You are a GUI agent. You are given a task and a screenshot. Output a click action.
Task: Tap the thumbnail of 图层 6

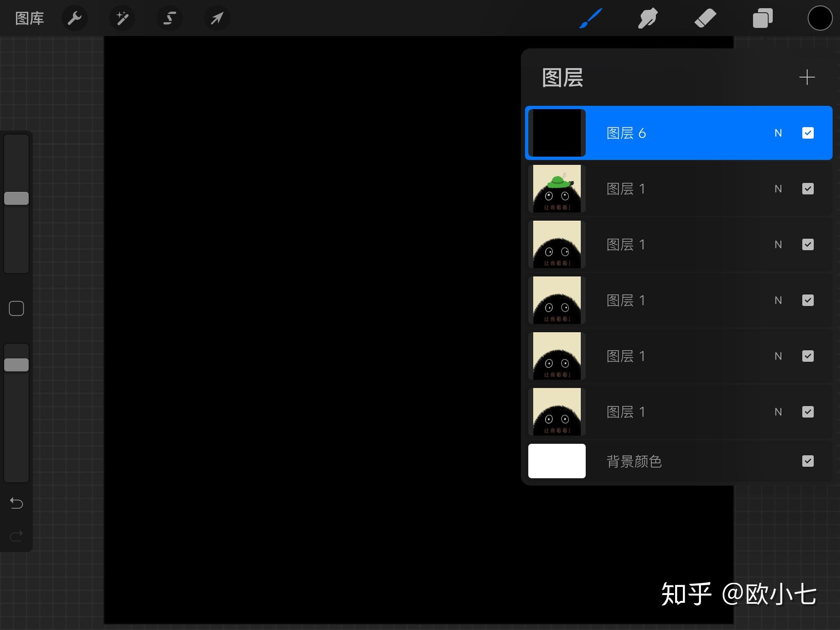coord(557,133)
